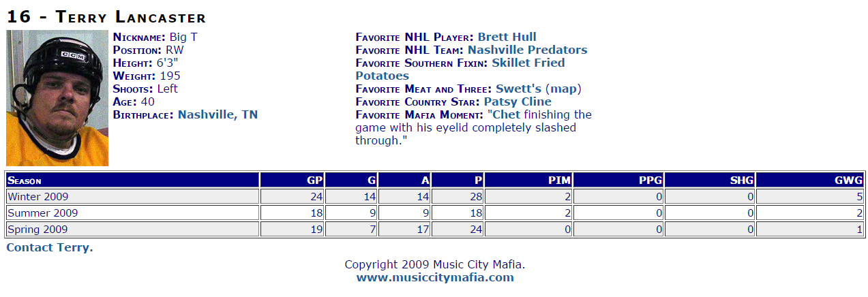Click the GWG column header
Image resolution: width=868 pixels, height=297 pixels.
coord(810,180)
